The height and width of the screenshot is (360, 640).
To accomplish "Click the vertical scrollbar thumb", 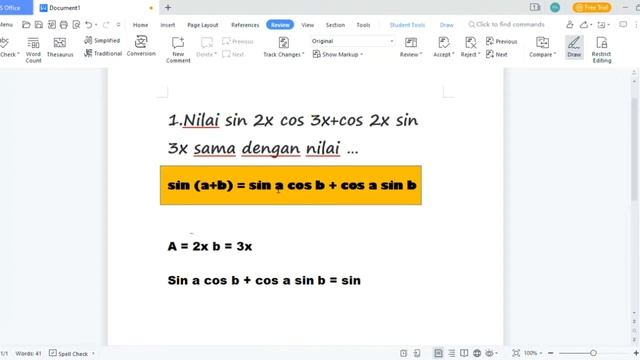I will click(633, 149).
